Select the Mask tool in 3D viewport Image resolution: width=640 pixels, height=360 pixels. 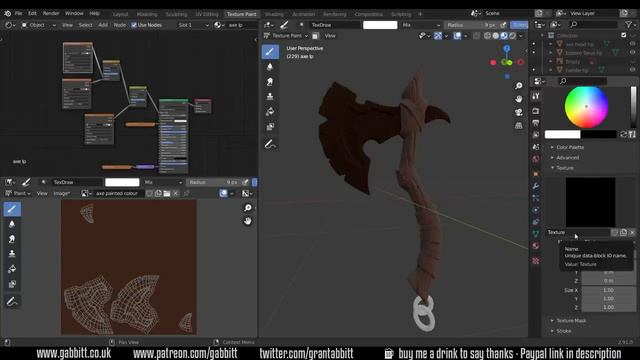click(270, 127)
